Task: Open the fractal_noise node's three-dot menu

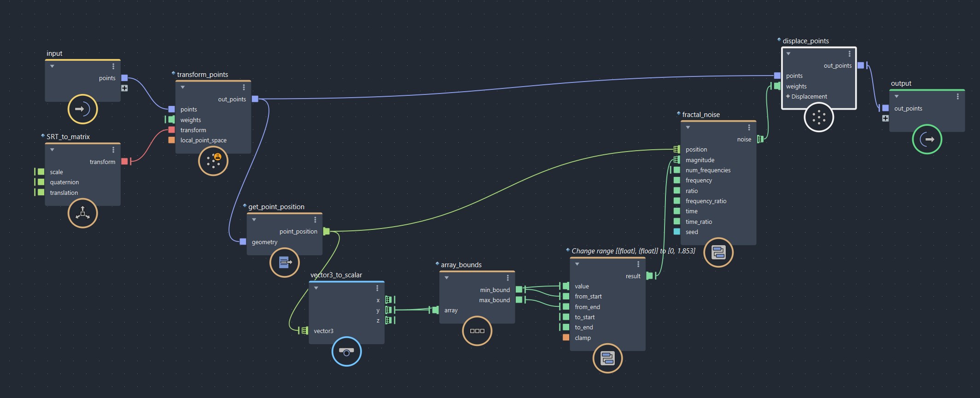Action: (749, 128)
